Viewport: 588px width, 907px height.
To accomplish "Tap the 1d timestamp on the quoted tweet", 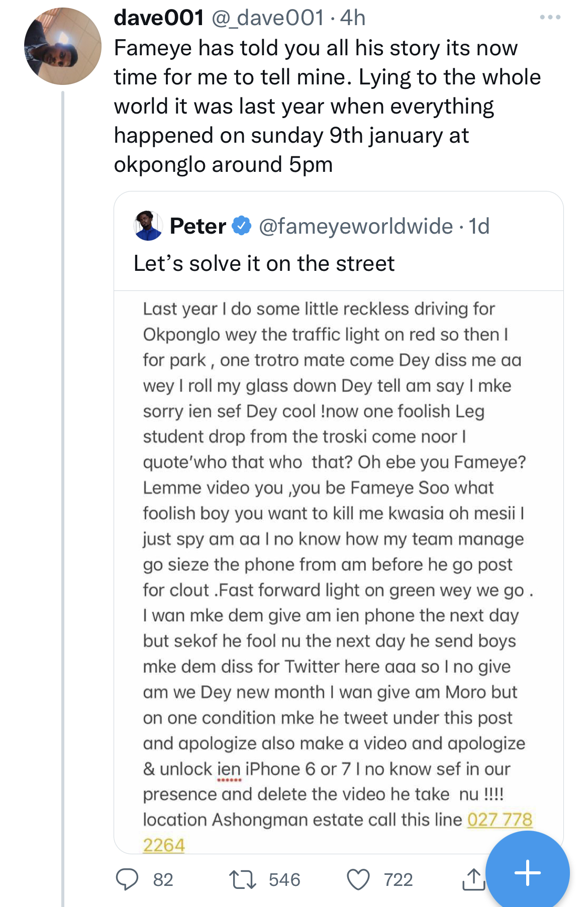I will [x=479, y=226].
